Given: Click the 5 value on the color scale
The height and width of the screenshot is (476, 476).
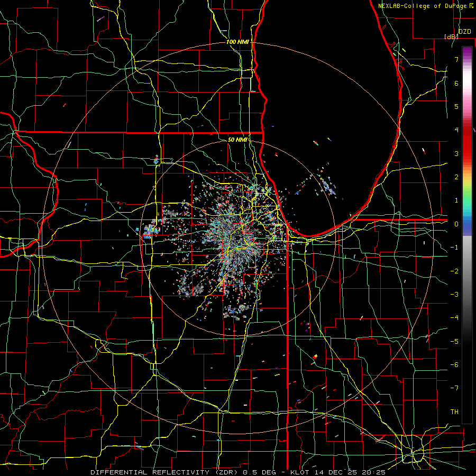Looking at the screenshot, I should pos(456,106).
